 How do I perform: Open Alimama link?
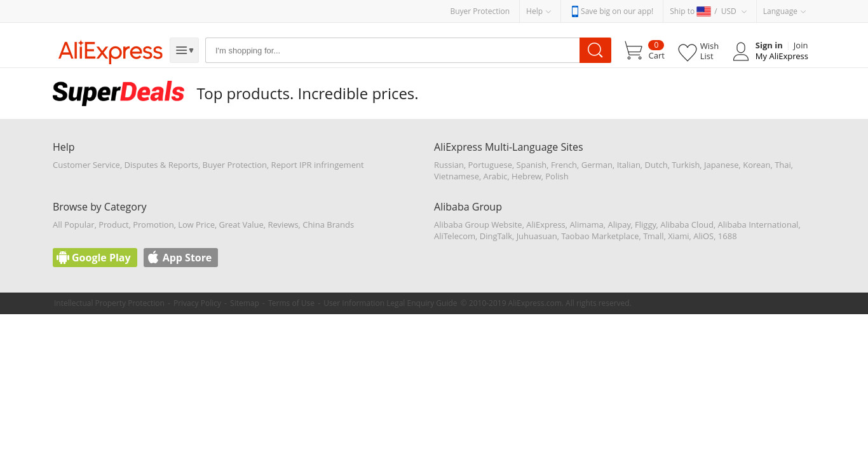[x=587, y=225]
